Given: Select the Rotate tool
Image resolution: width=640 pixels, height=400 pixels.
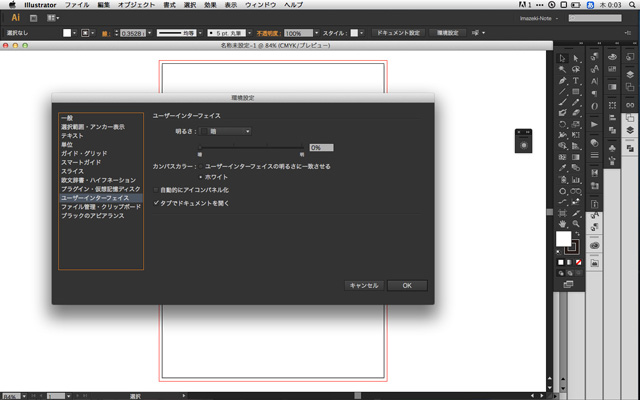Looking at the screenshot, I should 562,124.
